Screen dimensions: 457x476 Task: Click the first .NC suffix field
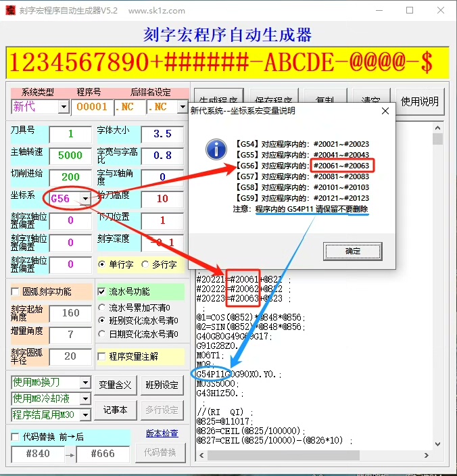point(130,107)
